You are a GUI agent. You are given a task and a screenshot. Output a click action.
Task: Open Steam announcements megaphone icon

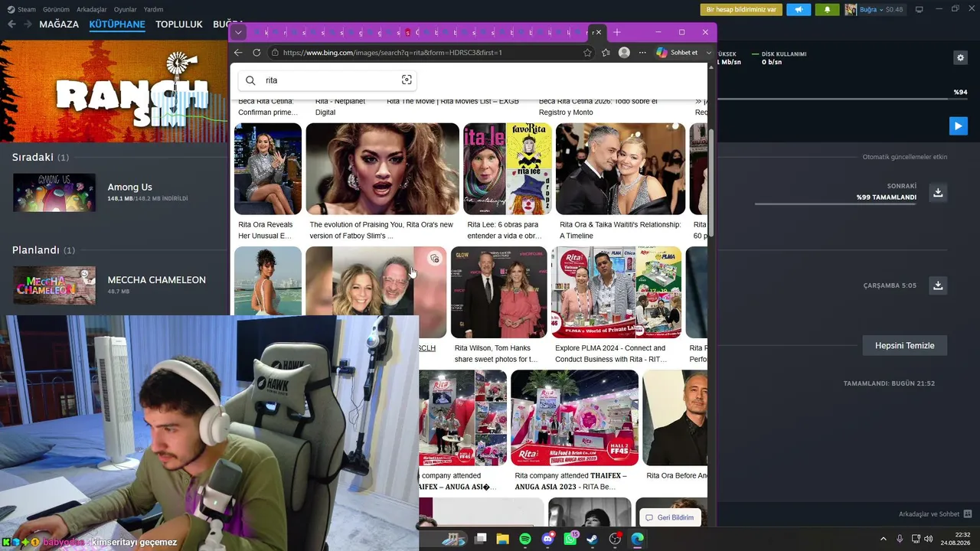[799, 9]
